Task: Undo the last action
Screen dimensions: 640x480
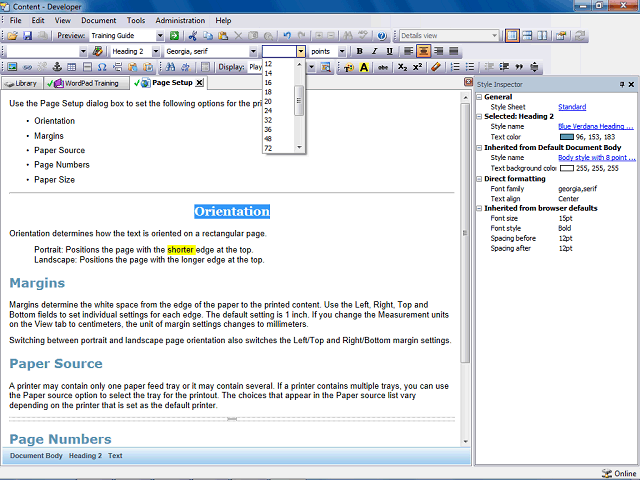Action: pyautogui.click(x=287, y=36)
